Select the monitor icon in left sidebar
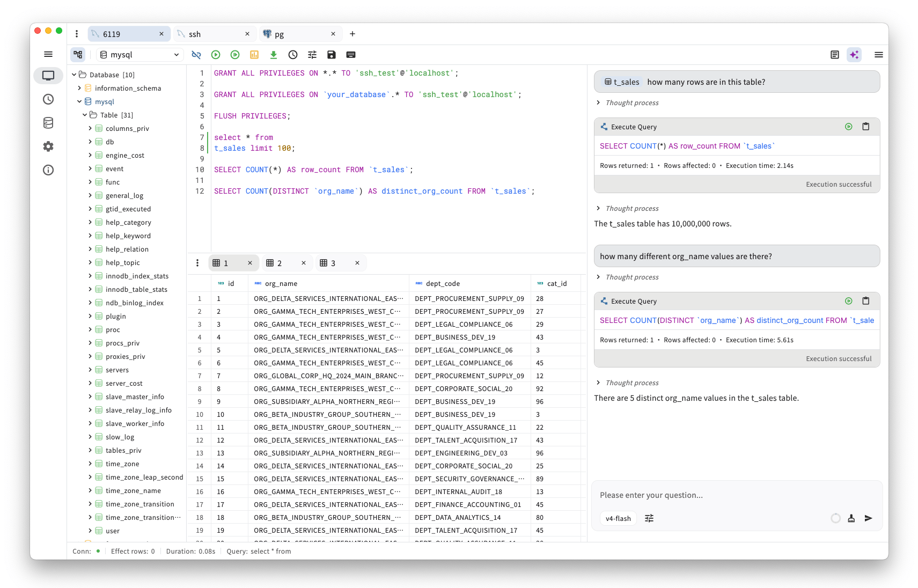Screen dimensions: 918x588 [48, 76]
